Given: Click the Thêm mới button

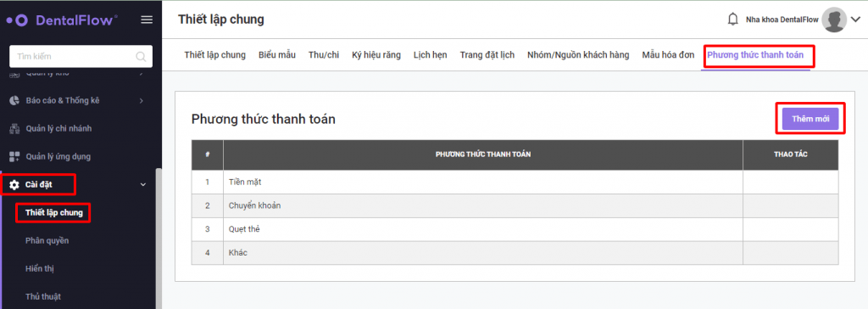Looking at the screenshot, I should [x=810, y=119].
